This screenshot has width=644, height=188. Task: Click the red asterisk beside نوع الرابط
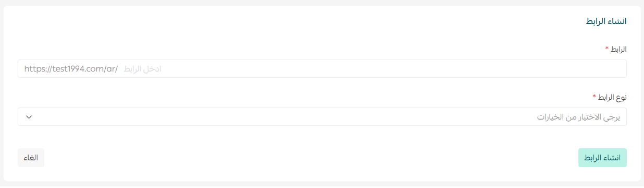595,97
